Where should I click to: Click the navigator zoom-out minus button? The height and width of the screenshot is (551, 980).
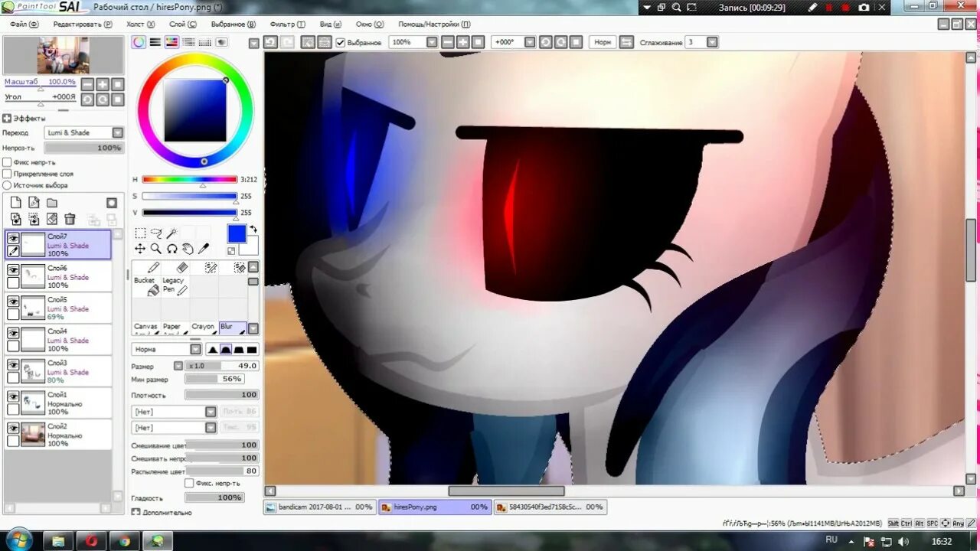pyautogui.click(x=87, y=84)
